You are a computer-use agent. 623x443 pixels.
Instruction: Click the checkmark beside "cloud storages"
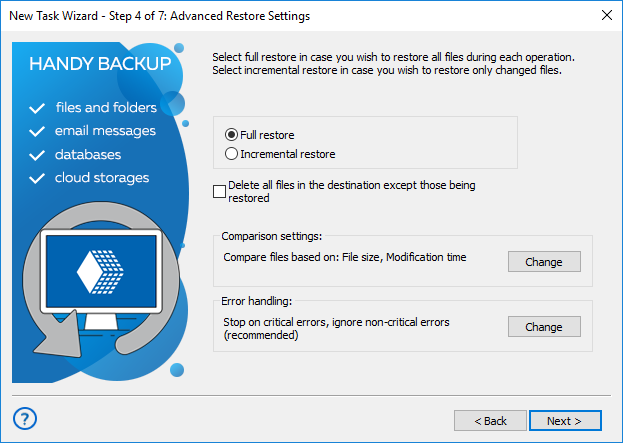[x=38, y=178]
